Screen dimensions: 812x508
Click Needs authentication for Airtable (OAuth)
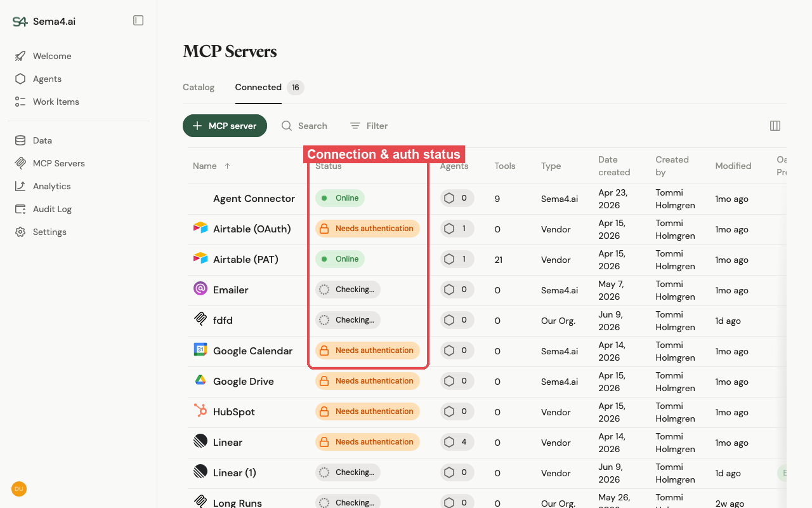(x=367, y=229)
